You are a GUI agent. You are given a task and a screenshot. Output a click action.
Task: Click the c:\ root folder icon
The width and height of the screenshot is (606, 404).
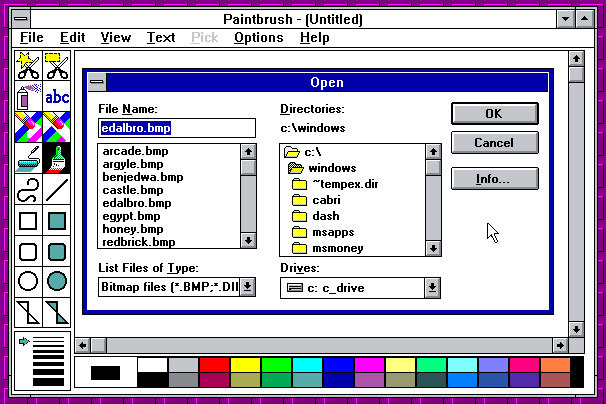click(x=292, y=152)
